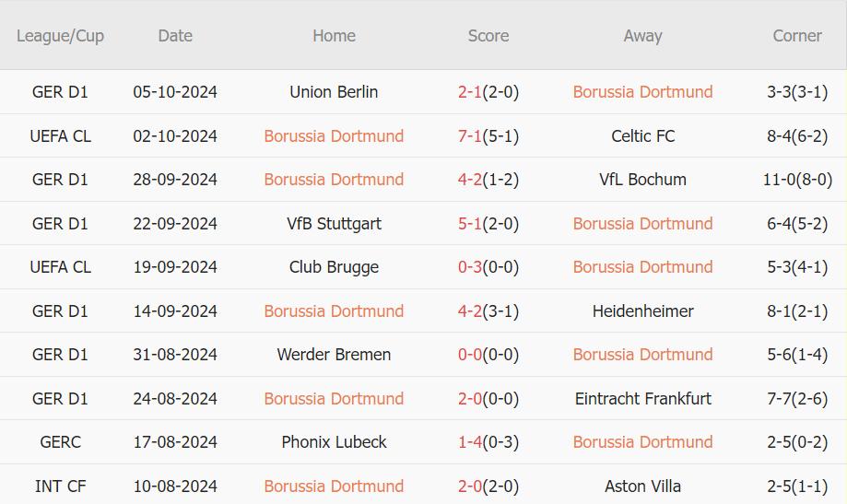
Task: Open Celtic FC team link
Action: (x=642, y=136)
